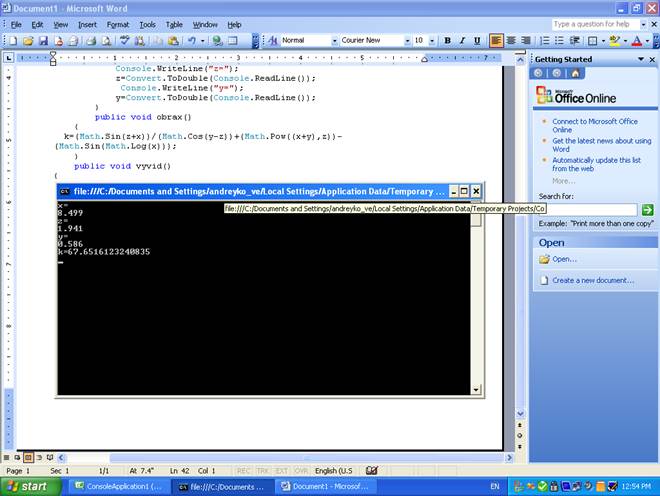Click the font color A swatch
Viewport: 660px width, 496px height.
tap(636, 40)
